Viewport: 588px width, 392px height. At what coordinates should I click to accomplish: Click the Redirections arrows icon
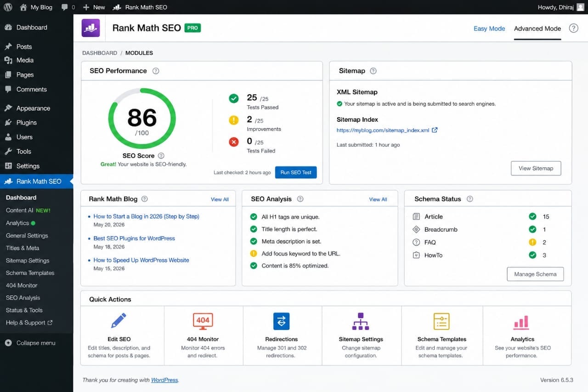click(x=281, y=321)
